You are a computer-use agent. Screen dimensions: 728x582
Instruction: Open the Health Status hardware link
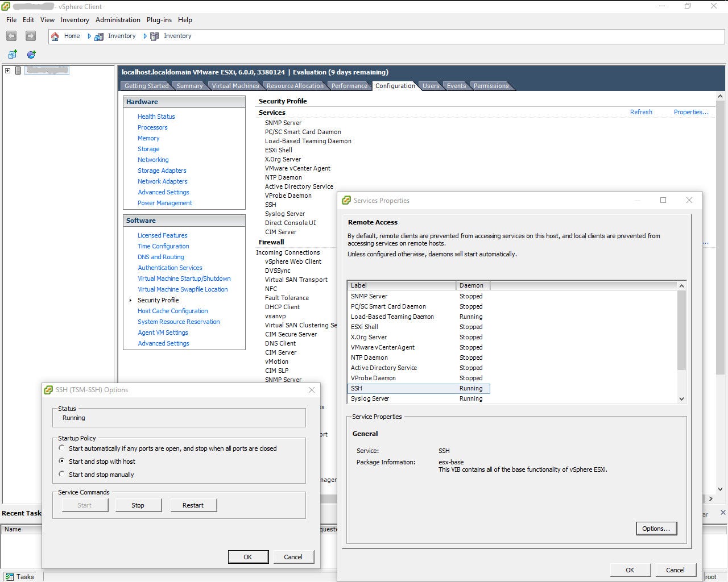(156, 117)
